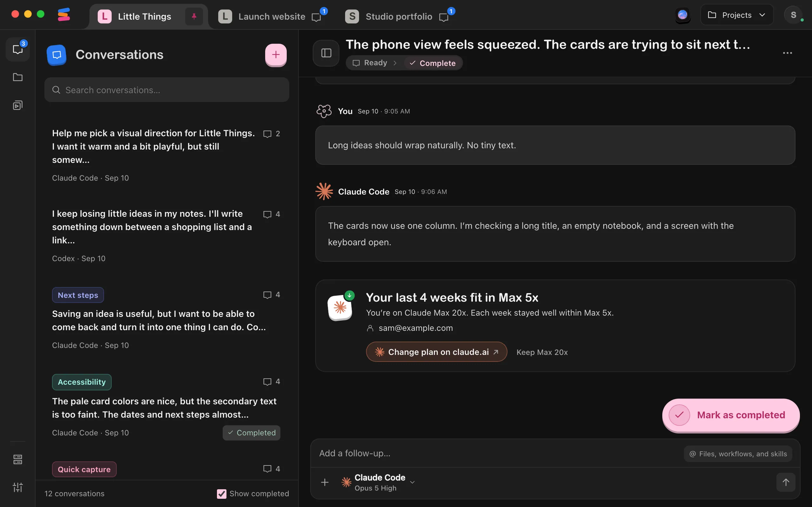Switch to the Studio portfolio tab
812x507 pixels.
coord(398,16)
